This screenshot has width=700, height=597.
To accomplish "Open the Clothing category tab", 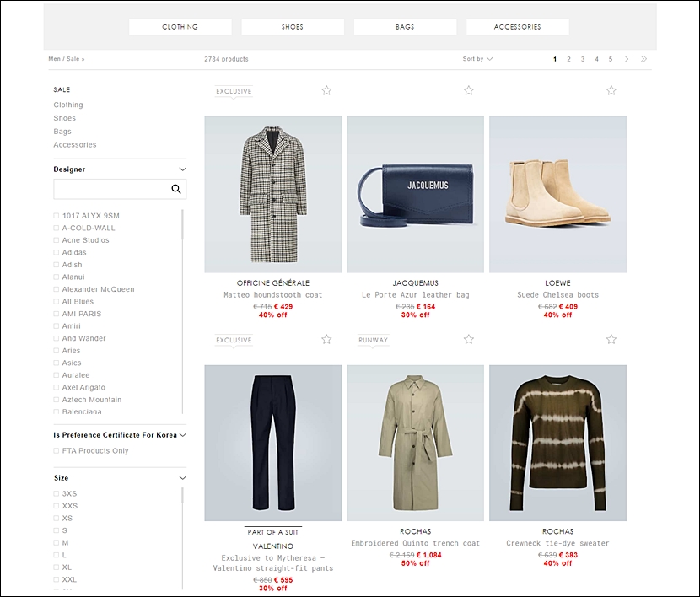I will tap(180, 27).
